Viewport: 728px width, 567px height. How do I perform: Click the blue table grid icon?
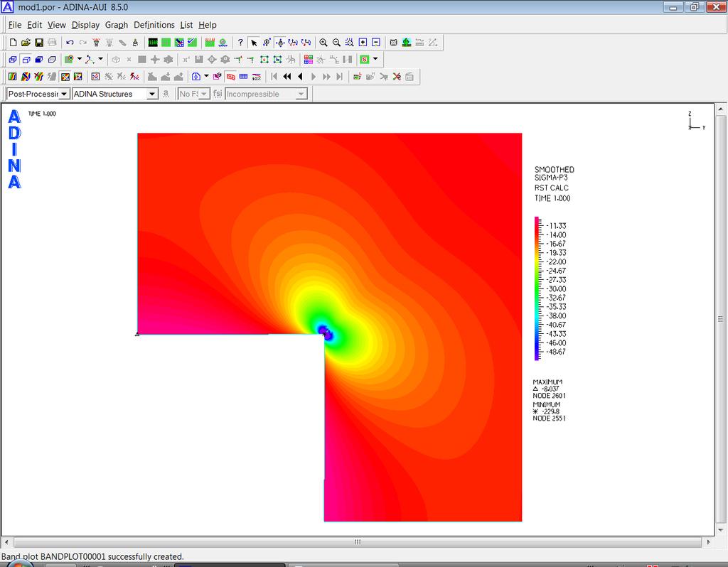pyautogui.click(x=243, y=77)
